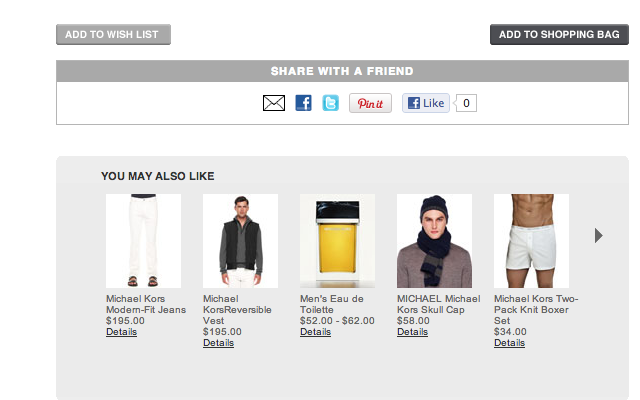View Details for Modern-Fit Jeans
640x400 pixels.
(x=121, y=332)
